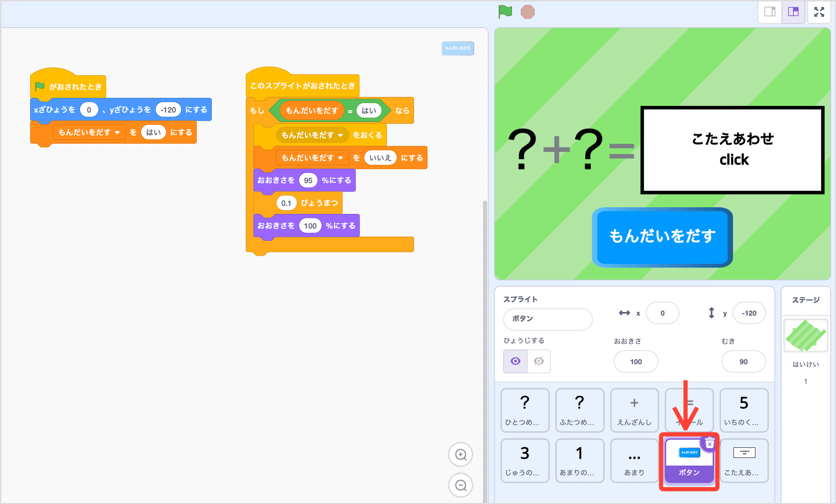Switch to large stage layout
This screenshot has width=836, height=504.
tap(793, 12)
